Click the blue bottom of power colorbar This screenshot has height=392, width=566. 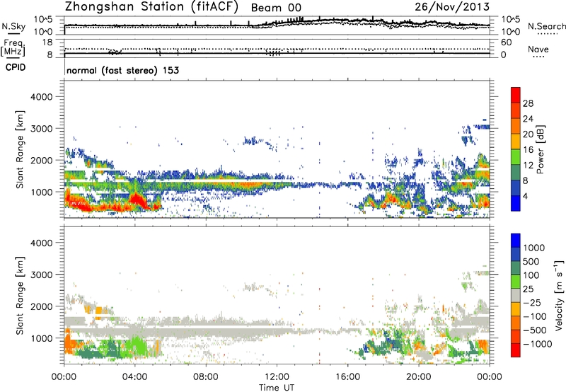[516, 203]
